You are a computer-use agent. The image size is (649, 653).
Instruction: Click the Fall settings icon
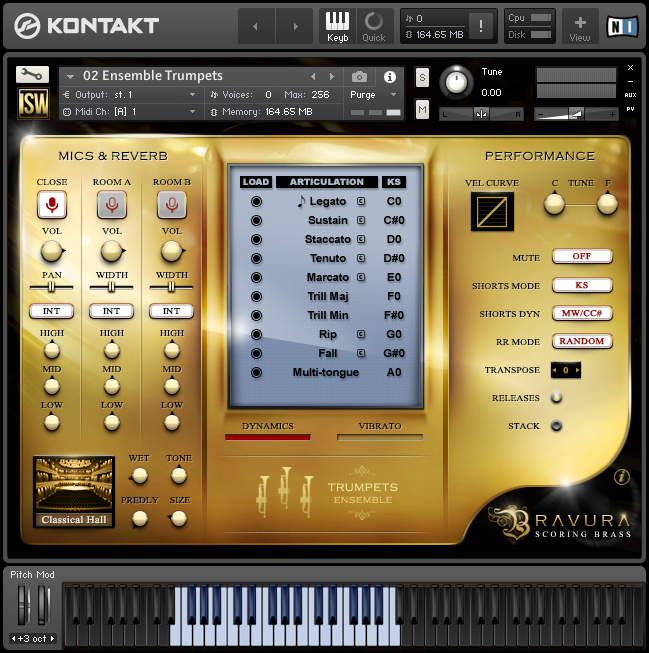(x=361, y=353)
